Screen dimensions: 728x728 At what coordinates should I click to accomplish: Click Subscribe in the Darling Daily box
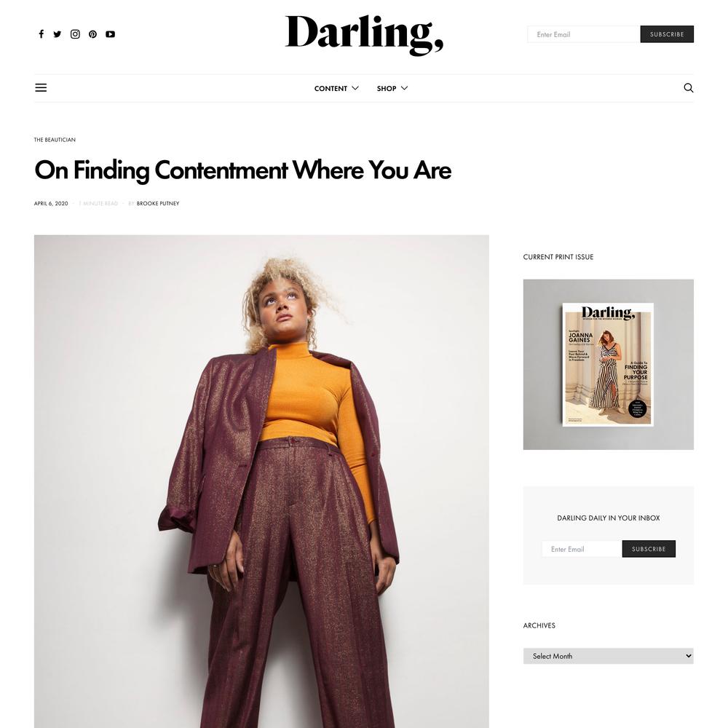pyautogui.click(x=649, y=549)
